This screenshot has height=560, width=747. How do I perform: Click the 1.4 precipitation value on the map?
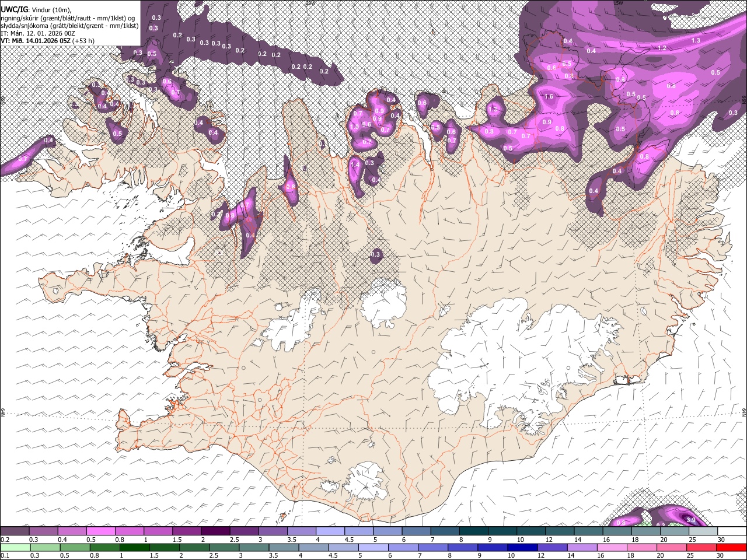(x=355, y=165)
